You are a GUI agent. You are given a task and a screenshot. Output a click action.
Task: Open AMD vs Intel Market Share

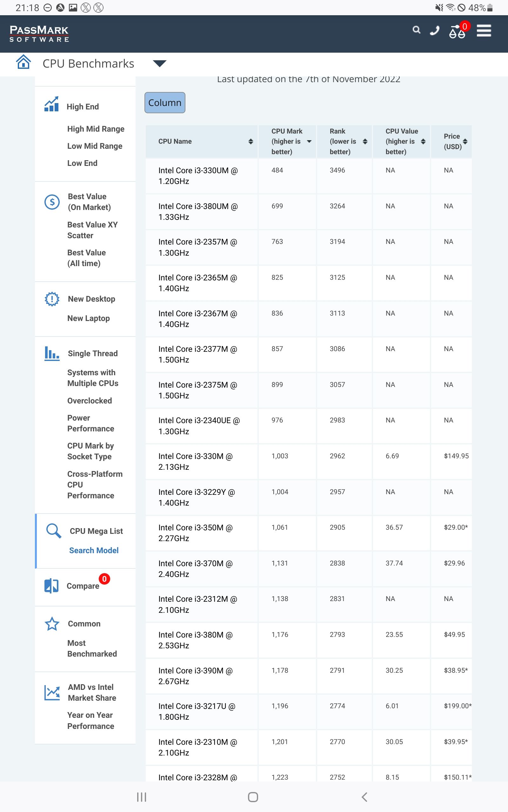click(92, 692)
